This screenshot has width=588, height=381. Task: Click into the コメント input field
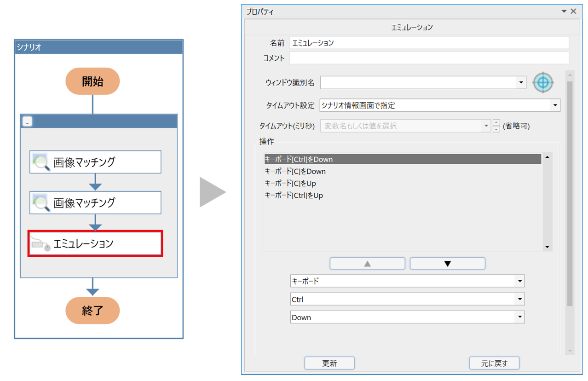tap(429, 58)
